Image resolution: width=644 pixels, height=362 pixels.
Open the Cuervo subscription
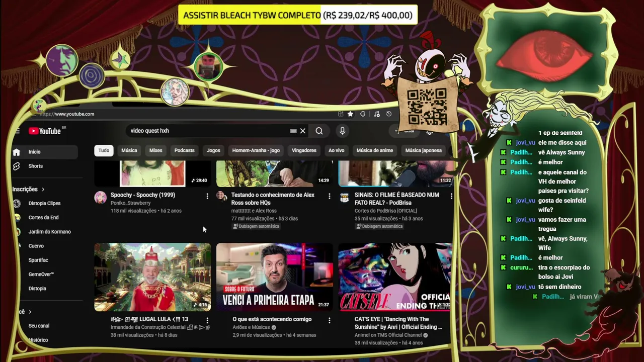pos(36,246)
